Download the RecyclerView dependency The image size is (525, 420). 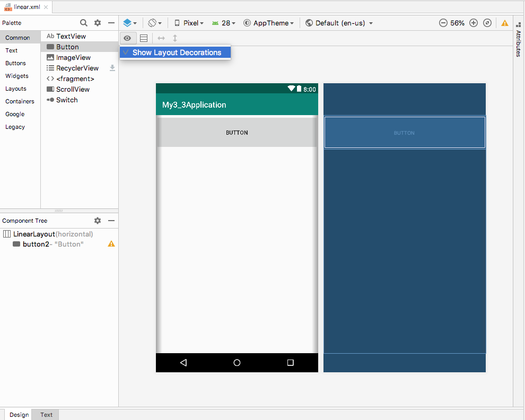[112, 68]
